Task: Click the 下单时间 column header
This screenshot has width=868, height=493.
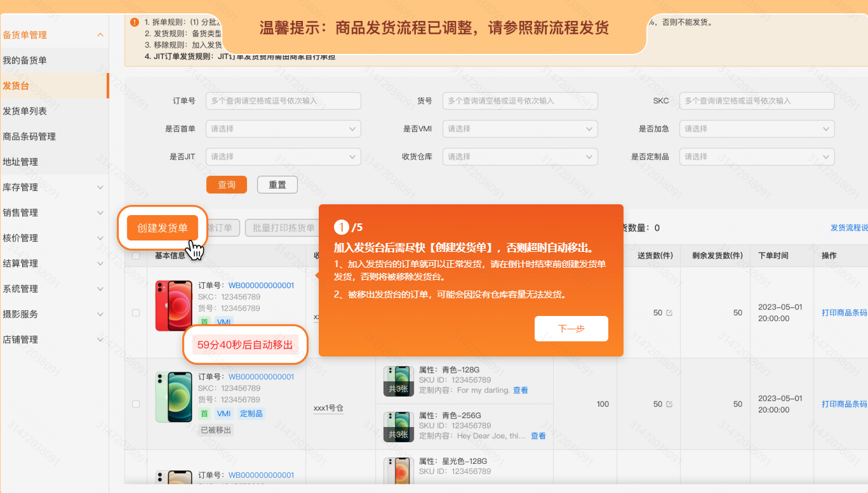Action: (773, 256)
